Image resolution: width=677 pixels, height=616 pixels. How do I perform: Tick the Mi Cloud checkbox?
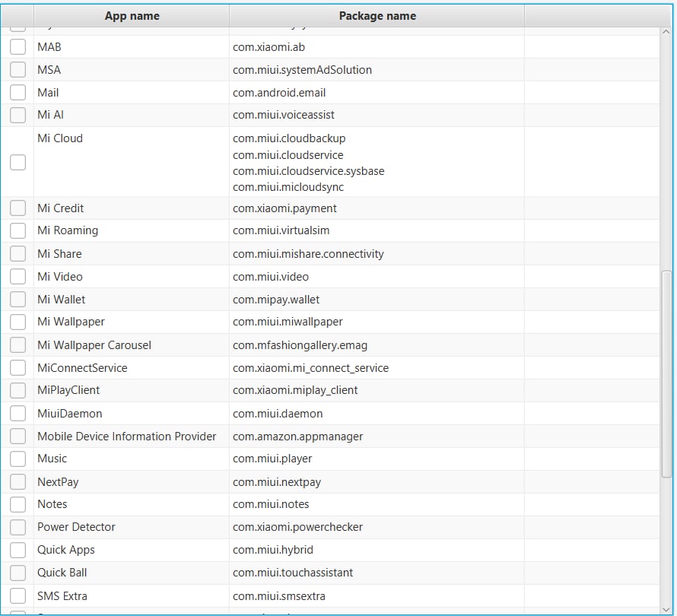17,162
